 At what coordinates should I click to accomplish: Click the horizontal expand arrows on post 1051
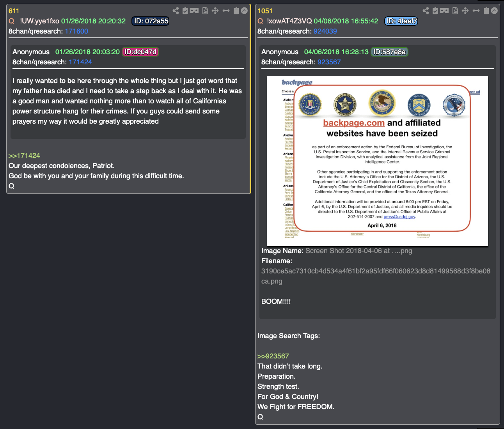[x=476, y=11]
